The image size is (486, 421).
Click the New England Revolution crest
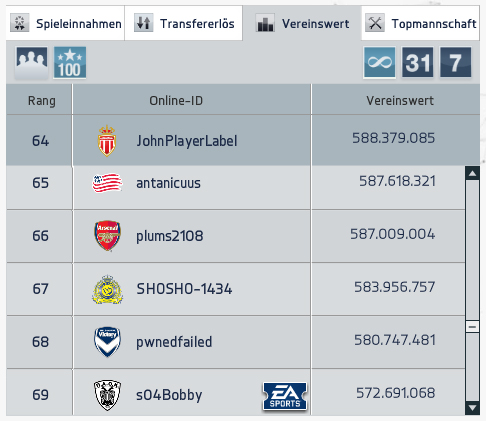[x=107, y=183]
